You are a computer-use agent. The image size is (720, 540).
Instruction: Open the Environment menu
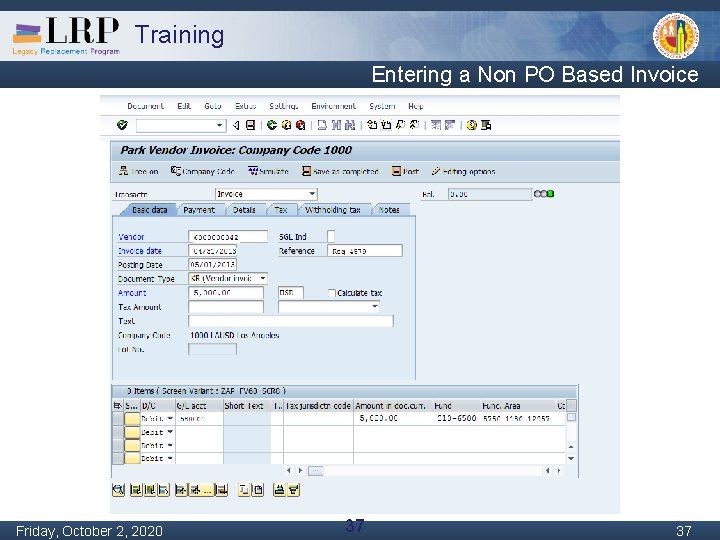333,106
